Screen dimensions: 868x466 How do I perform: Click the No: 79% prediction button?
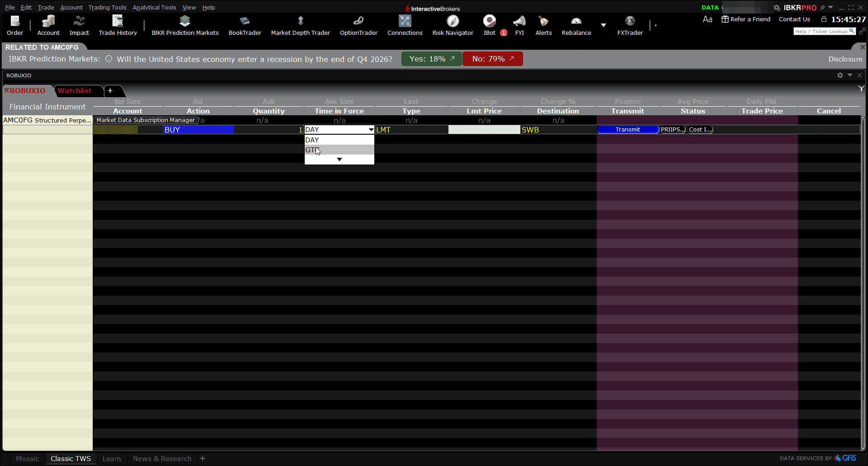tap(493, 59)
